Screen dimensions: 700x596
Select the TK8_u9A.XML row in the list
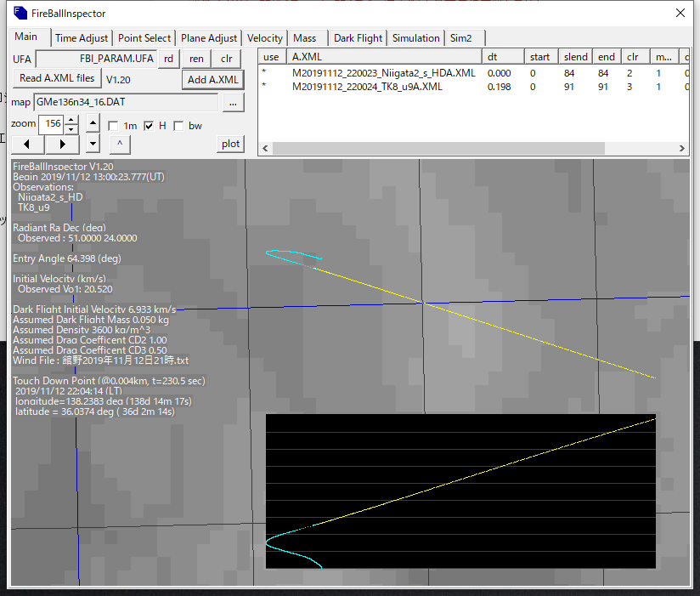pyautogui.click(x=367, y=86)
